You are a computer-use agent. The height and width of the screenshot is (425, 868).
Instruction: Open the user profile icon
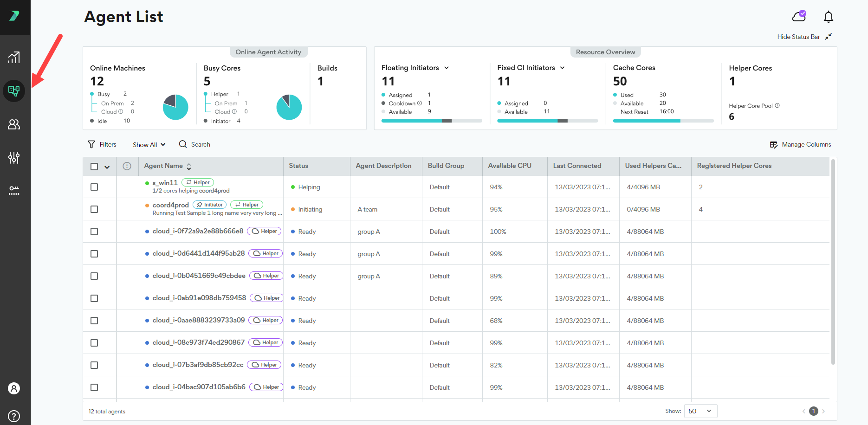tap(14, 388)
